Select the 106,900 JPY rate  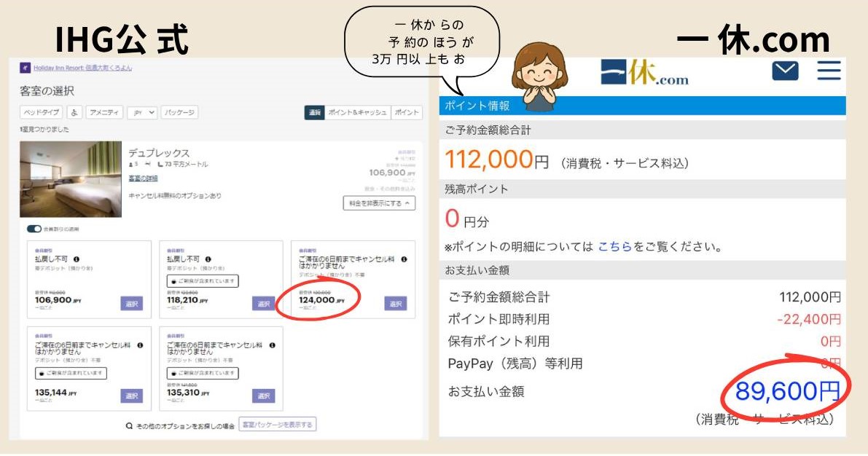(131, 304)
